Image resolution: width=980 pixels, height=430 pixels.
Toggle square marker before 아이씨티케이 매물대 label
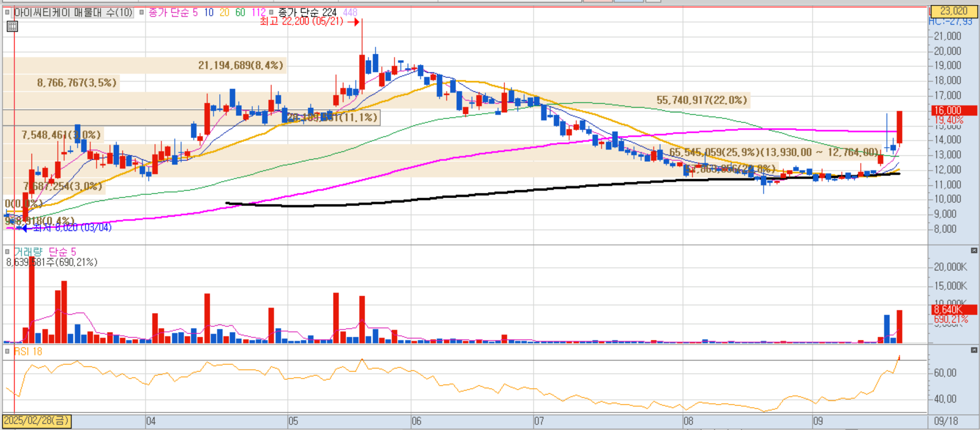click(8, 12)
